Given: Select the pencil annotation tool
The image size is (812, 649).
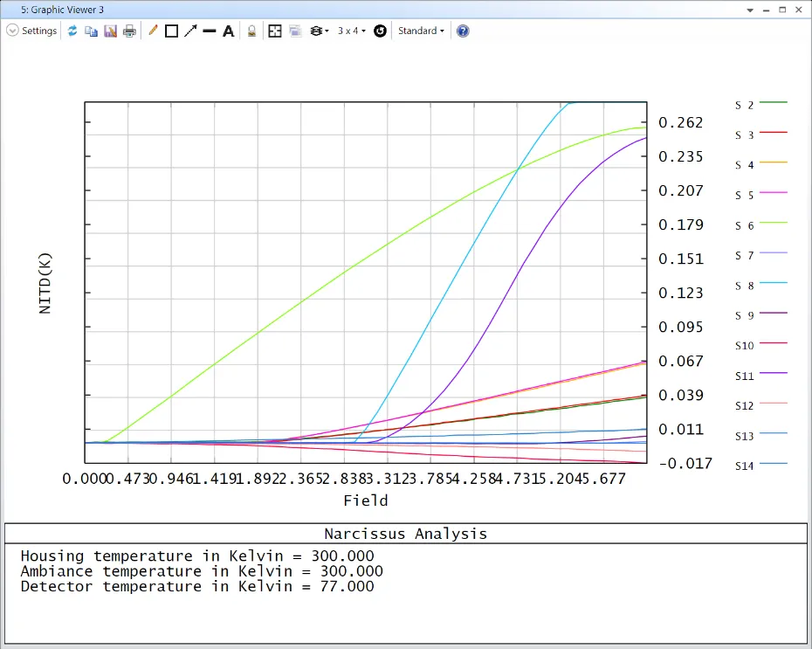Looking at the screenshot, I should 153,31.
